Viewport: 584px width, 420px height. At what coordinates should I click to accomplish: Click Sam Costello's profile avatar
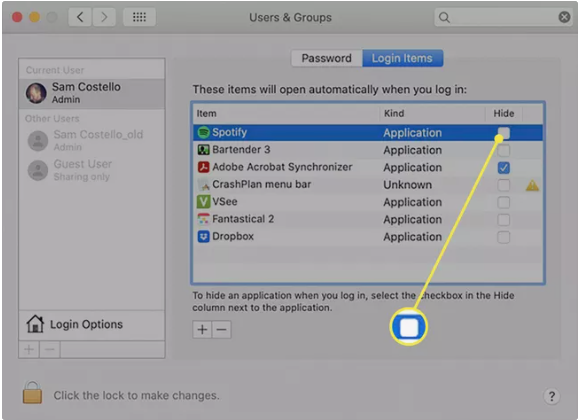[x=36, y=93]
